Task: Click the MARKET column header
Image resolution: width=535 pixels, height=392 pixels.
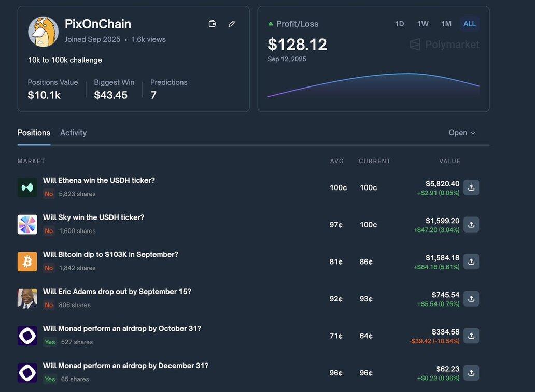Action: click(31, 161)
